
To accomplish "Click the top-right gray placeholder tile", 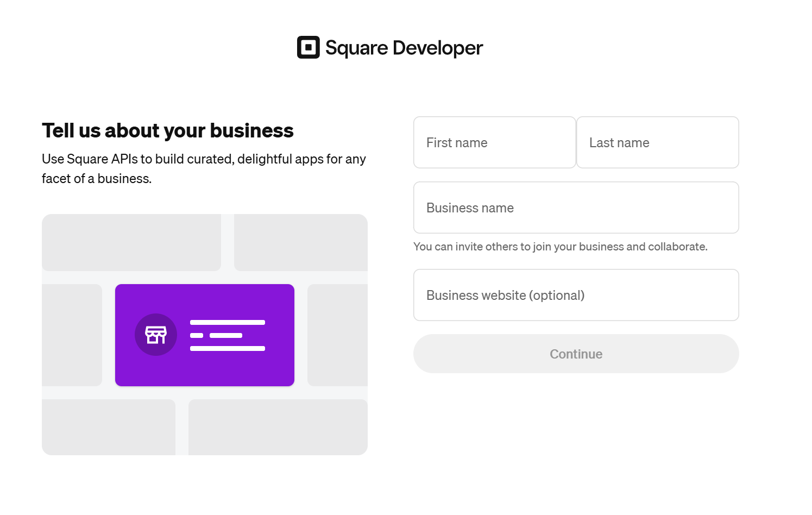I will 300,242.
